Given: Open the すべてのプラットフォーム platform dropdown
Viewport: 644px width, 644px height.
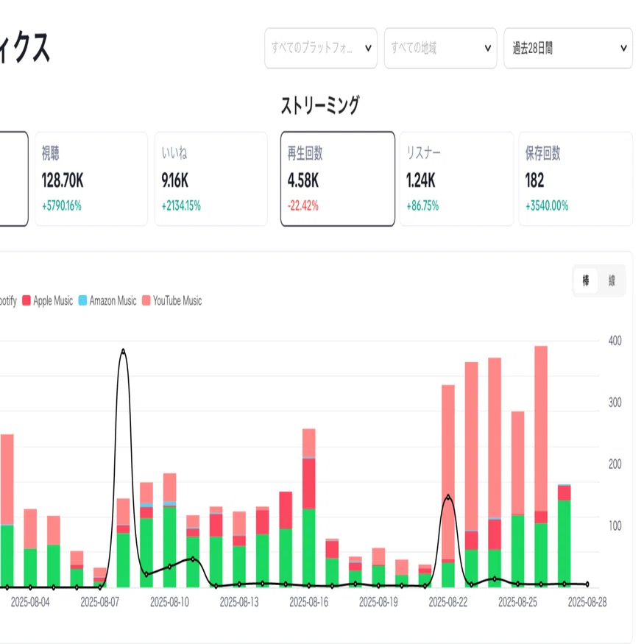Looking at the screenshot, I should 321,48.
